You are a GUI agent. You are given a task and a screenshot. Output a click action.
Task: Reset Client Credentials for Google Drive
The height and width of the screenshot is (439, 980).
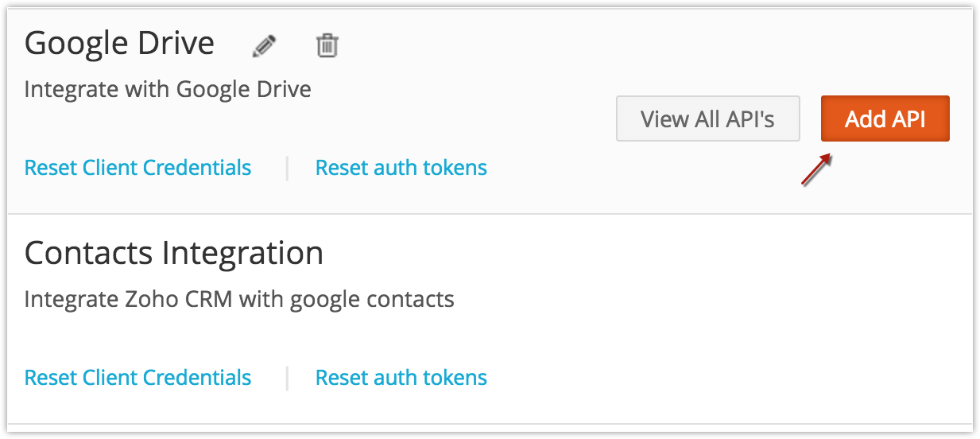[138, 168]
